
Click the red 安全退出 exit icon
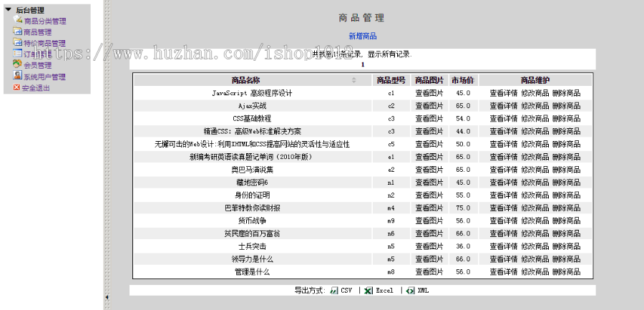(16, 87)
